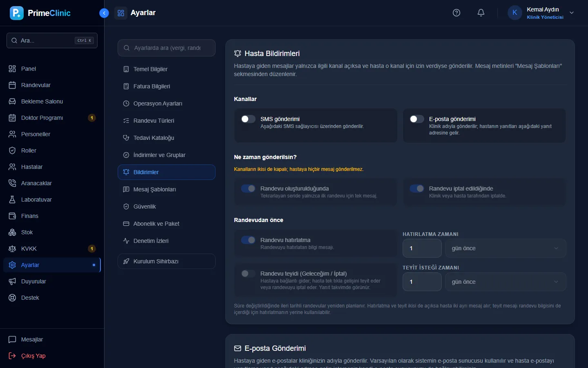The image size is (588, 368).
Task: Open Doktor Programı in the sidebar
Action: click(x=52, y=118)
